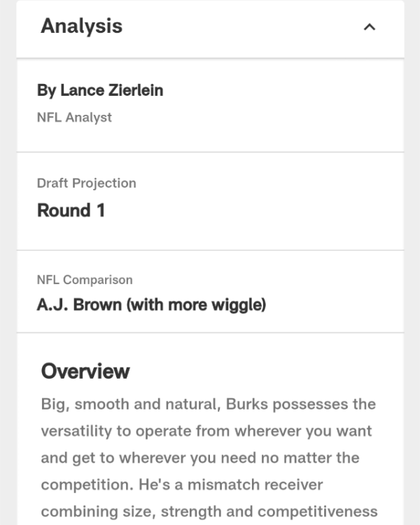This screenshot has height=525, width=420.
Task: Click the Overview heading
Action: 85,371
